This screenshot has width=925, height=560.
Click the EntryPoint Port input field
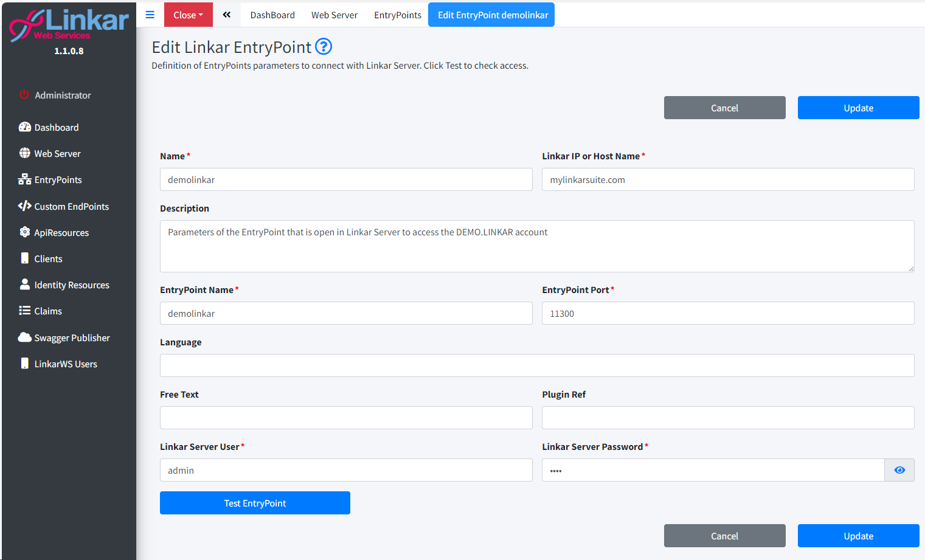(727, 313)
